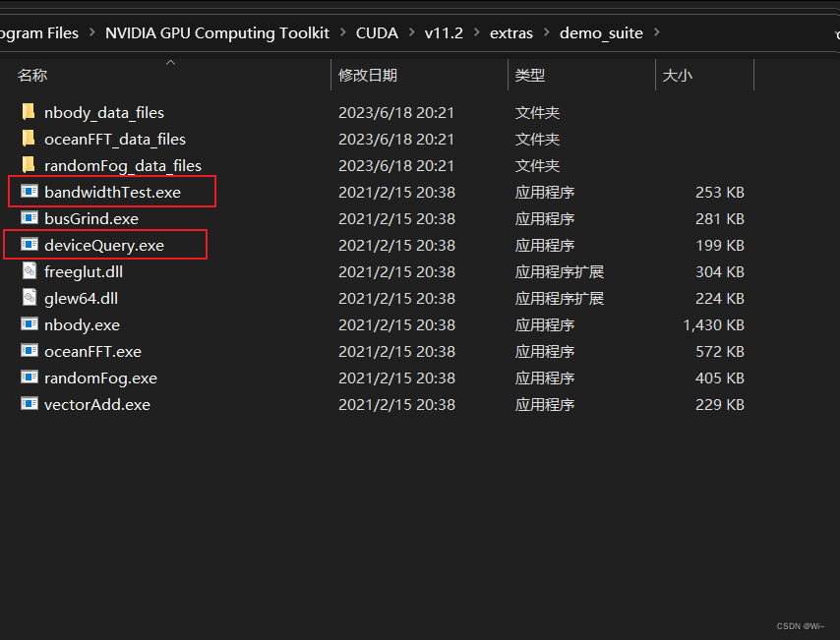Sort by 大小 column header
Image resolution: width=840 pixels, height=640 pixels.
click(x=677, y=75)
